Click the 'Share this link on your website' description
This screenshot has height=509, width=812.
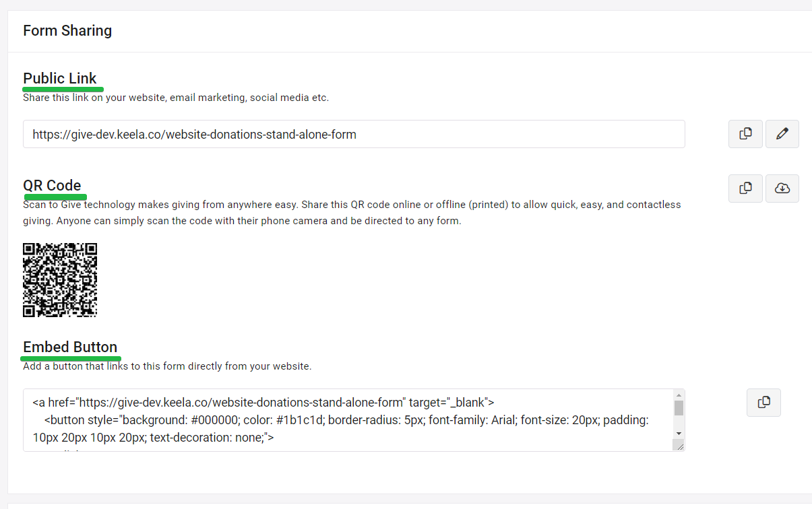[176, 98]
